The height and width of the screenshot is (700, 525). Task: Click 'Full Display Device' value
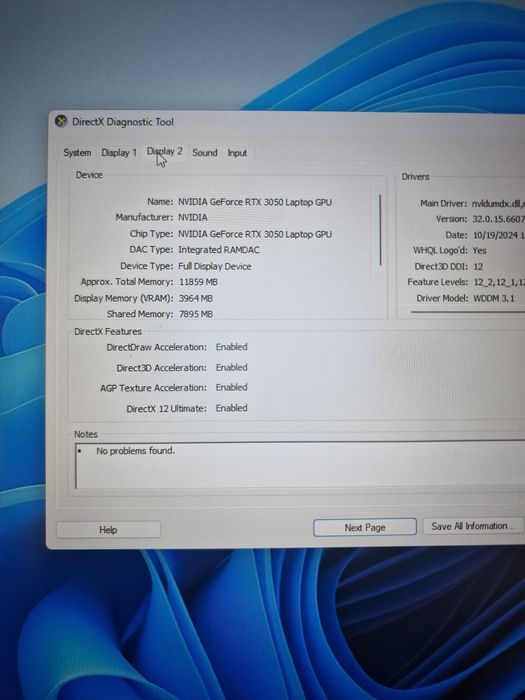pos(215,266)
